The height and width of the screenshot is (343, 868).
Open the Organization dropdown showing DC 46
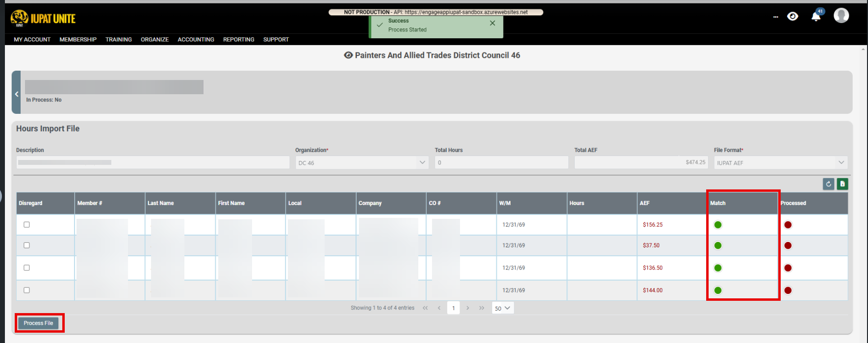tap(362, 162)
